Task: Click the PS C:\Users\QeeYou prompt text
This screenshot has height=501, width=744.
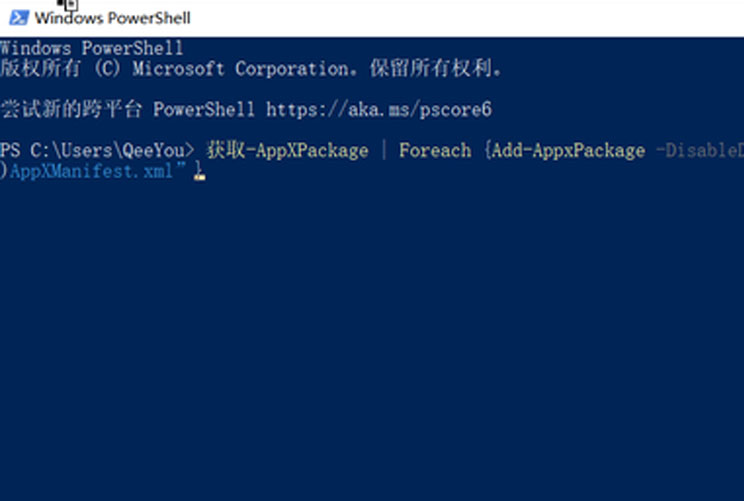Action: [97, 150]
